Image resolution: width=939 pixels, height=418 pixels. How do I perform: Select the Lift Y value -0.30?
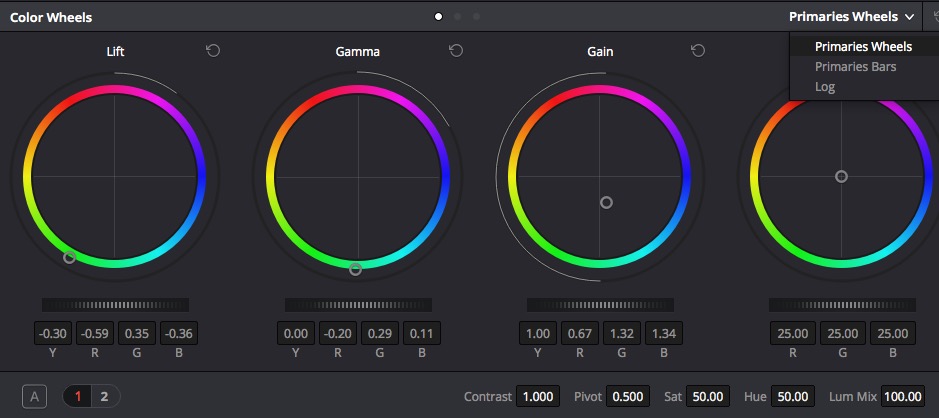[53, 333]
